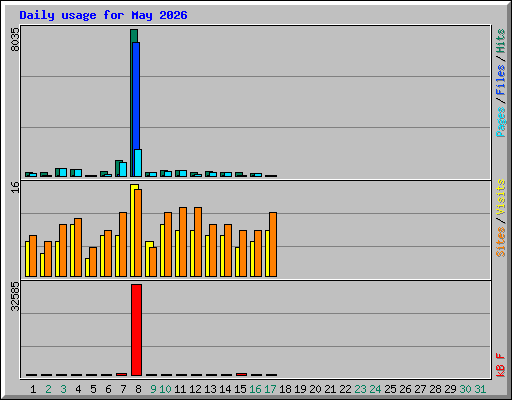Select day 18 on the x-axis
Image resolution: width=512 pixels, height=400 pixels.
pos(285,389)
